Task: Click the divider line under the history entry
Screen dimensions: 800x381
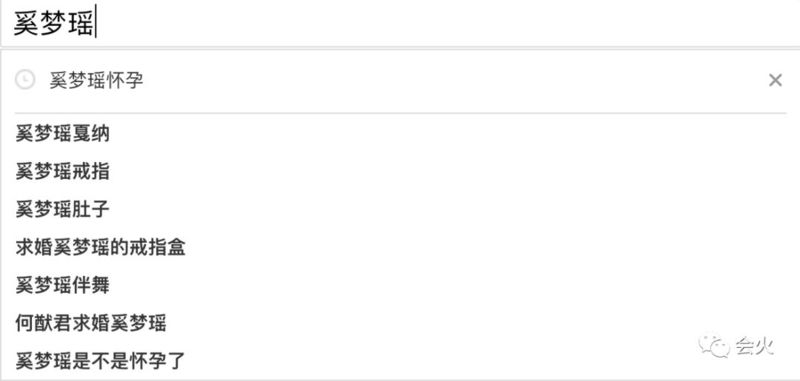Action: 400,113
